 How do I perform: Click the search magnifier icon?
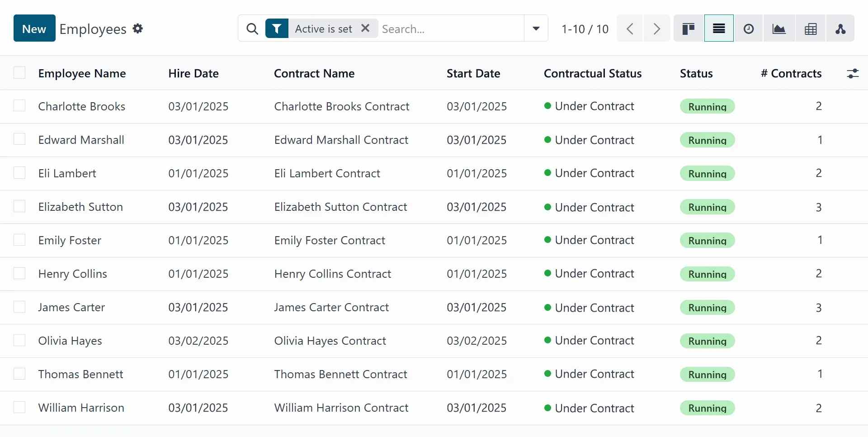click(252, 28)
